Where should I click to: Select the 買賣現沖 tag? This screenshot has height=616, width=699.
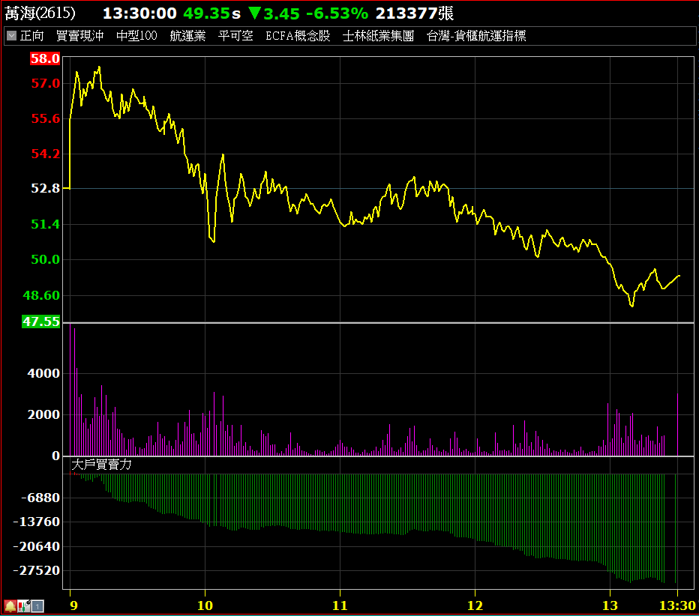click(79, 35)
